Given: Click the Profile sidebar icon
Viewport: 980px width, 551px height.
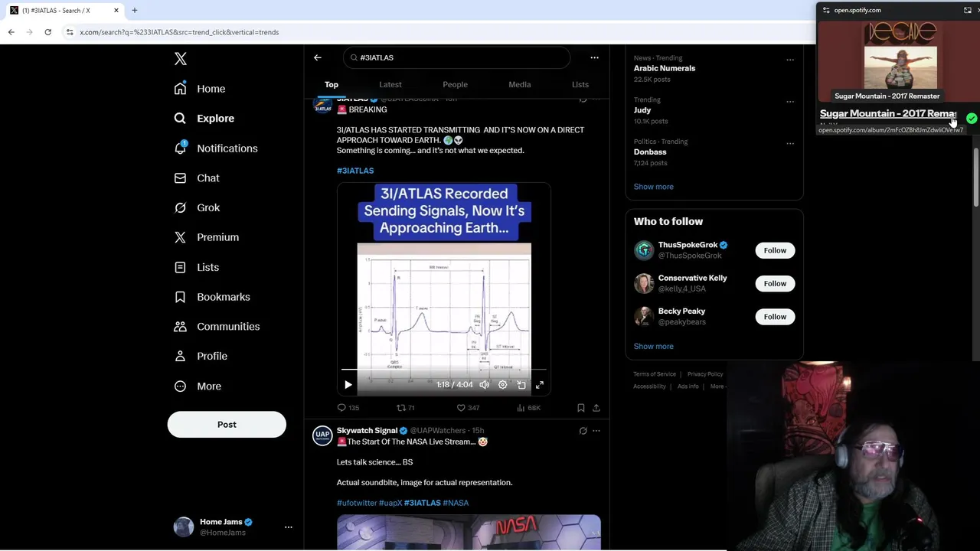Looking at the screenshot, I should pyautogui.click(x=180, y=356).
